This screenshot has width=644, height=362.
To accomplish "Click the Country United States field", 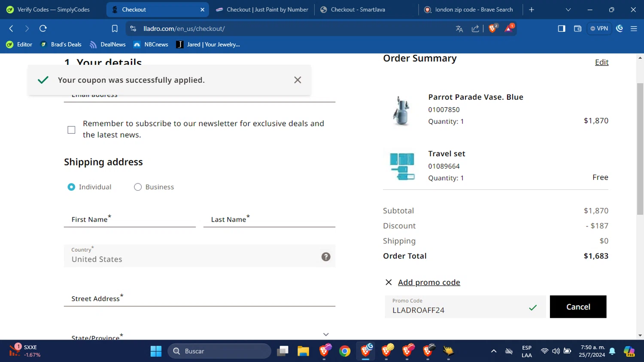I will [200, 256].
